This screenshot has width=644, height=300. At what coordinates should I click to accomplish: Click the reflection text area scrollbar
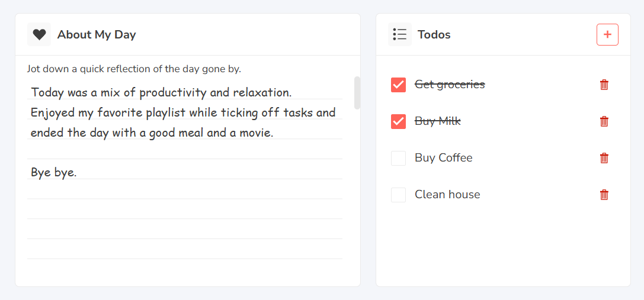pos(357,93)
